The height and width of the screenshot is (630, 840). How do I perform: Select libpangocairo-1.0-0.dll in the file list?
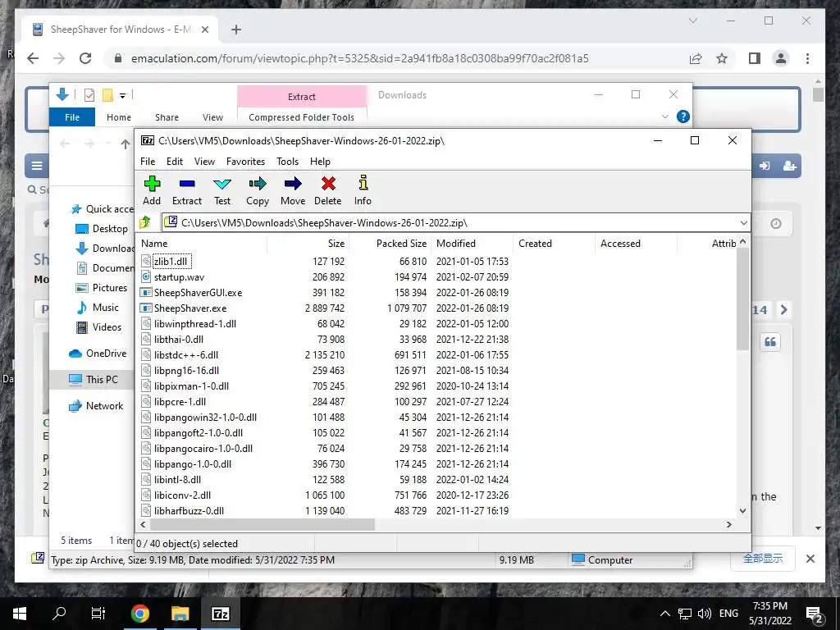pos(203,449)
